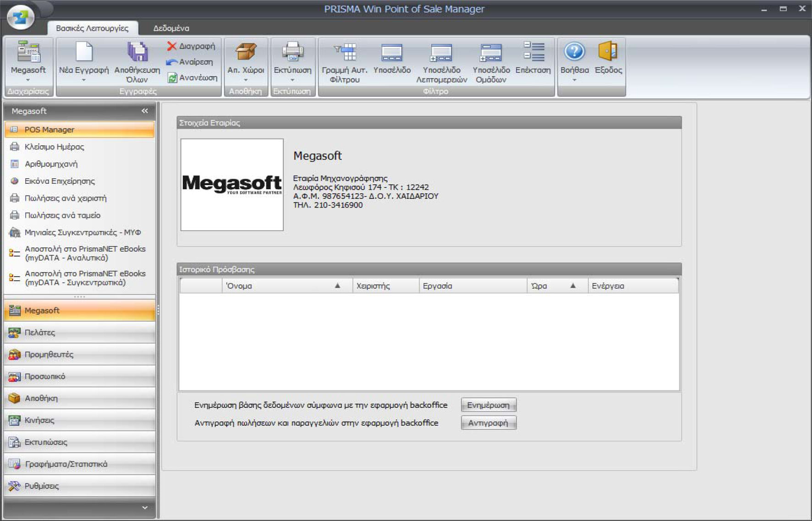812x521 pixels.
Task: Click the Υποσέλιδο Ομάδων group footer icon
Action: [x=491, y=53]
